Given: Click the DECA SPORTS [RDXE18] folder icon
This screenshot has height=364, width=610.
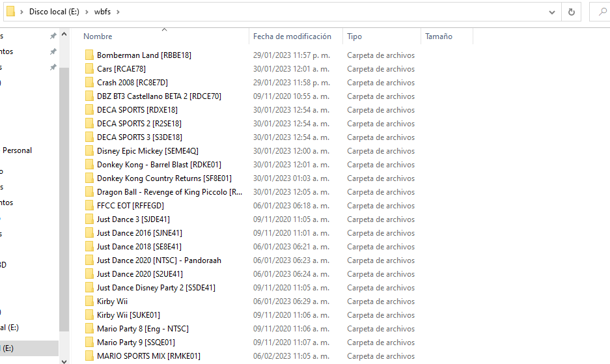Looking at the screenshot, I should 89,110.
